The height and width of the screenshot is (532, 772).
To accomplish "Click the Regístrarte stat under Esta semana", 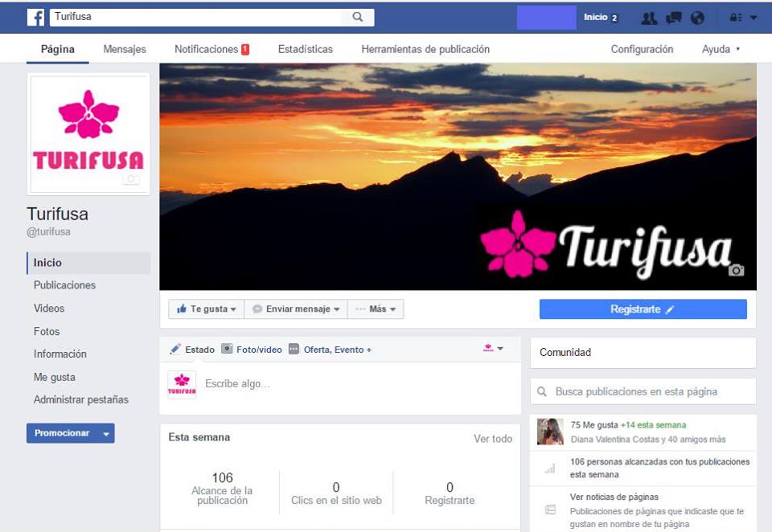I will tap(450, 493).
